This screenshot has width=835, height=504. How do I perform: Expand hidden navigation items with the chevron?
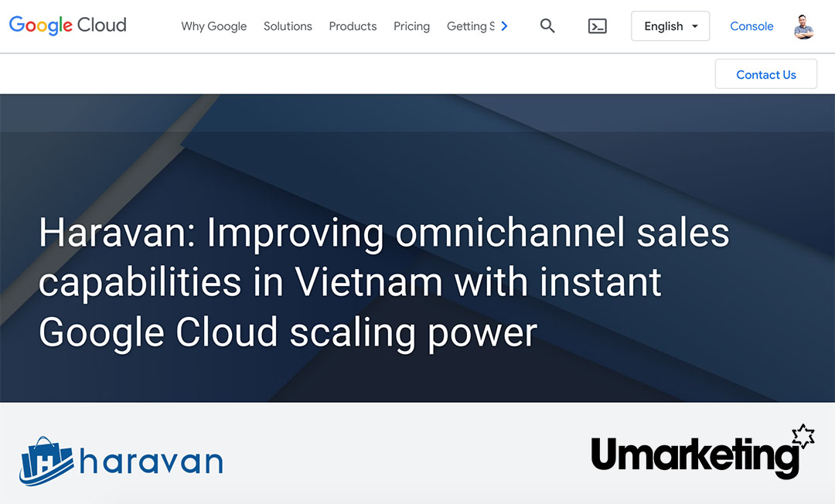(x=503, y=26)
